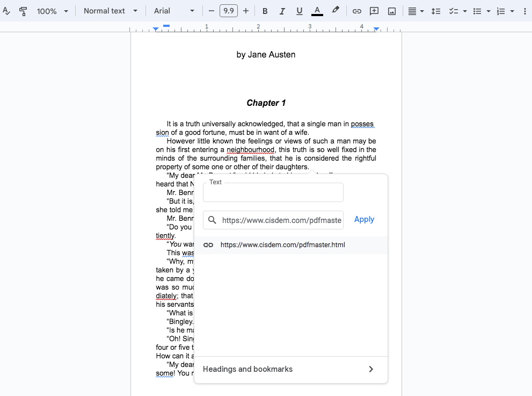Click the search magnifier icon in link dialog
532x396 pixels.
212,220
